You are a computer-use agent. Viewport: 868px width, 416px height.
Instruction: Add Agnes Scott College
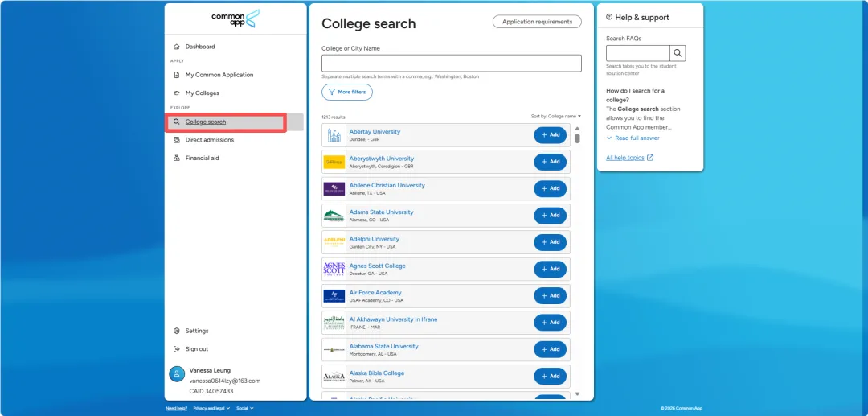coord(551,270)
